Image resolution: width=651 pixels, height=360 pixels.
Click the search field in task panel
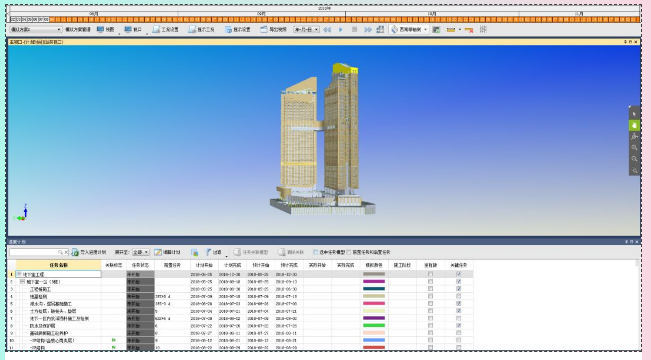pos(36,252)
